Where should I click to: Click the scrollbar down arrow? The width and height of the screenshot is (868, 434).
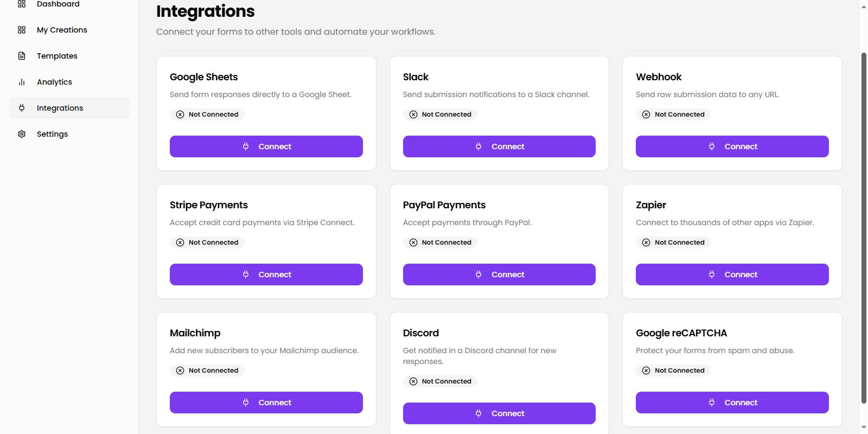[864, 427]
